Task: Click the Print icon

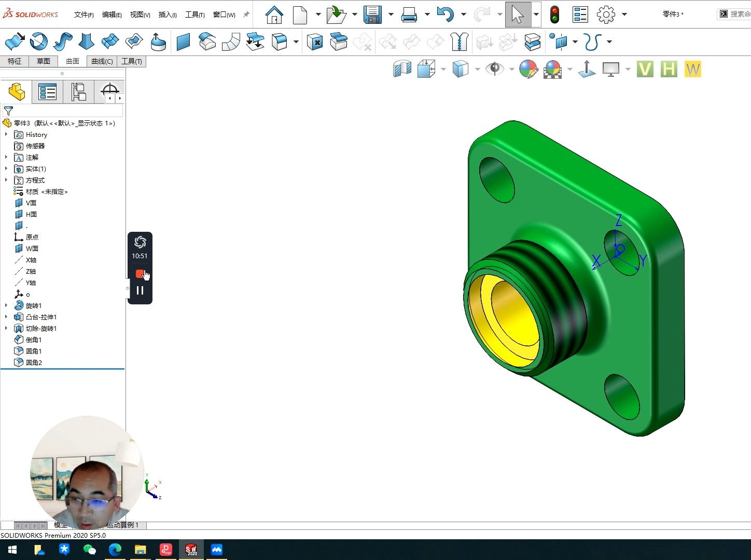Action: click(409, 15)
